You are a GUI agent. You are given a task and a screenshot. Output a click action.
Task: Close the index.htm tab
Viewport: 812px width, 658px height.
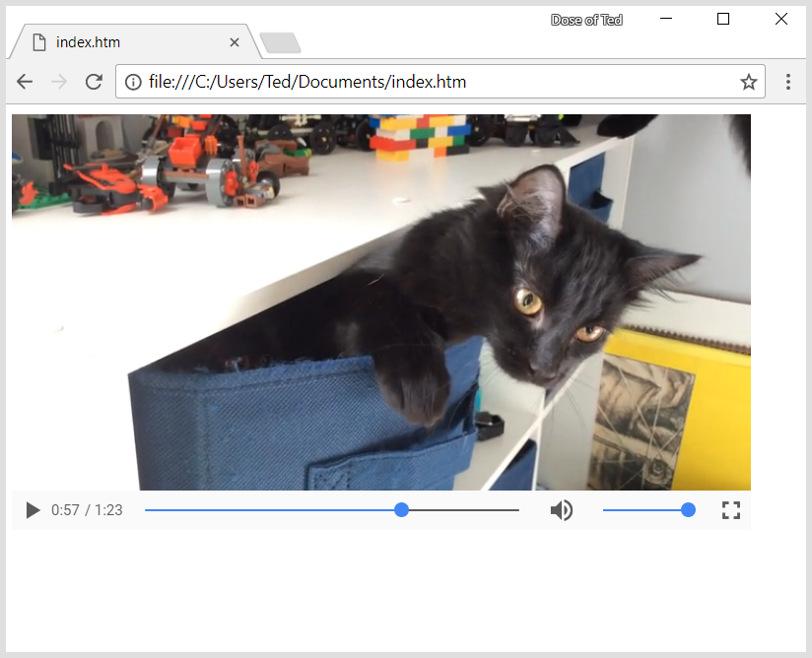pyautogui.click(x=235, y=42)
